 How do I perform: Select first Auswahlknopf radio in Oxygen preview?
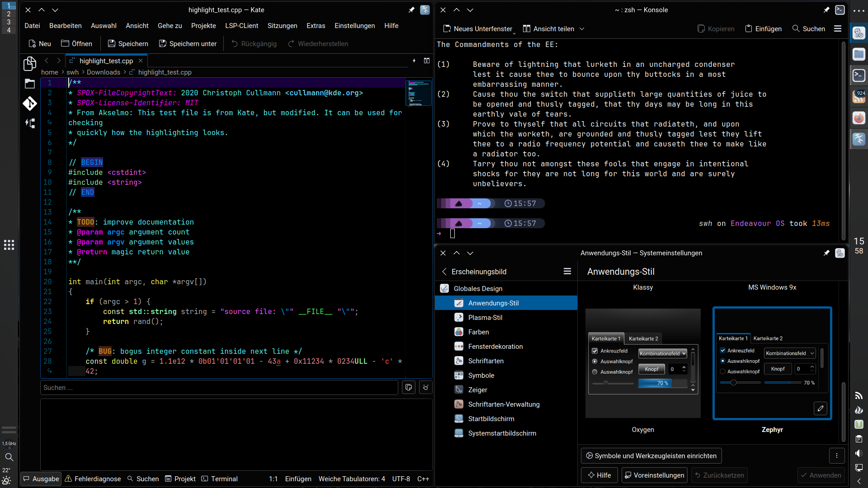tap(595, 361)
